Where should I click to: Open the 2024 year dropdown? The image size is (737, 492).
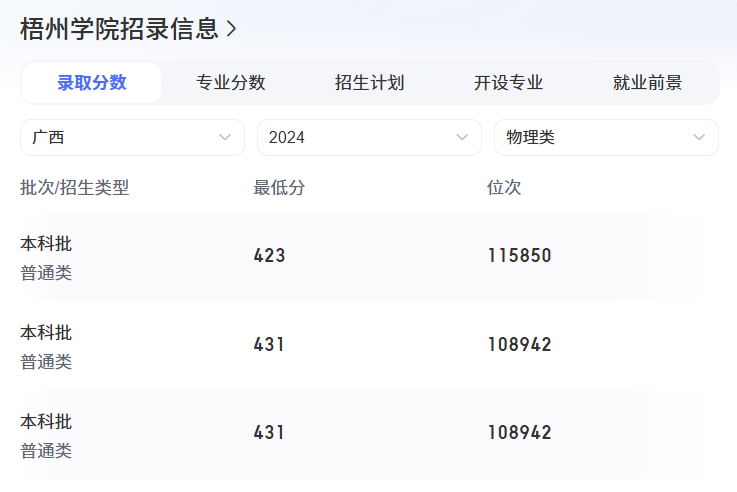tap(369, 137)
